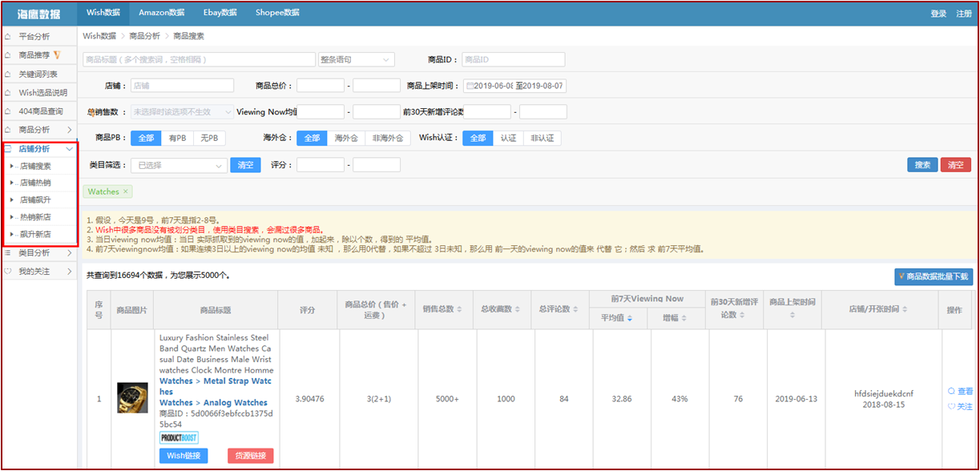Remove the Watches category tag
The image size is (980, 471).
[x=125, y=192]
